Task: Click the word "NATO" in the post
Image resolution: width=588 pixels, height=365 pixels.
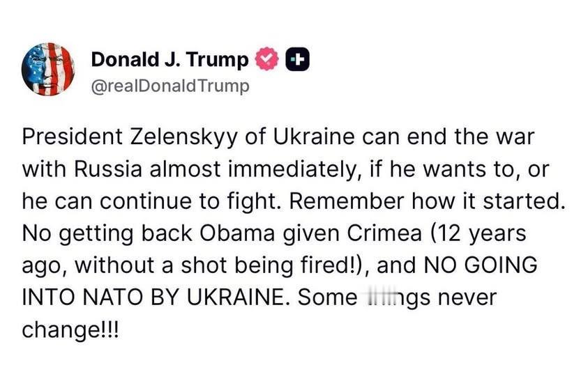Action: click(x=112, y=297)
